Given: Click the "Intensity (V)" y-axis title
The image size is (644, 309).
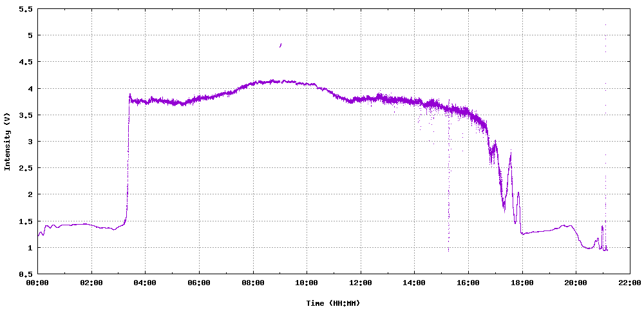Looking at the screenshot, I should (8, 141).
